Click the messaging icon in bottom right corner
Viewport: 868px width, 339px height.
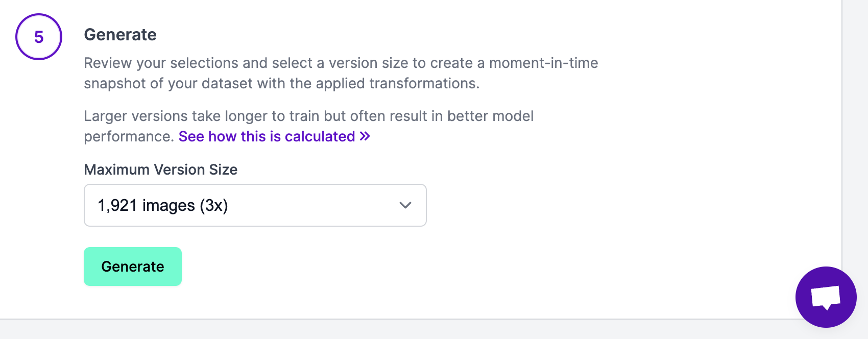click(x=826, y=297)
